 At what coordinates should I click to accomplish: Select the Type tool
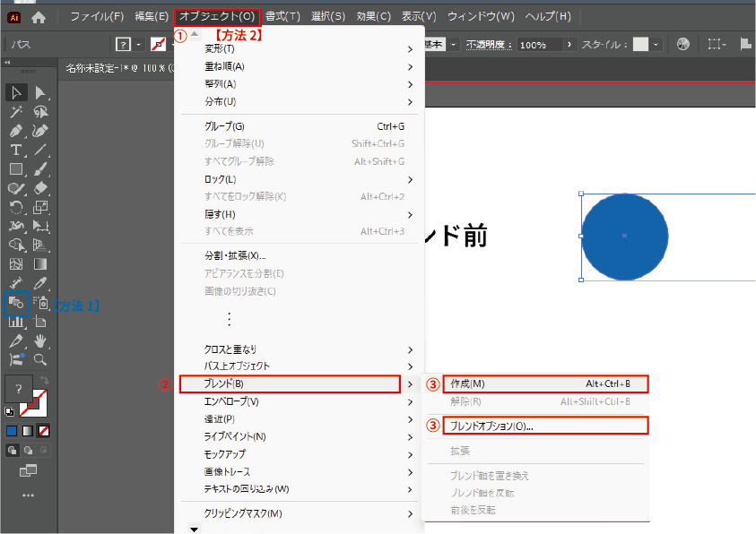(16, 150)
